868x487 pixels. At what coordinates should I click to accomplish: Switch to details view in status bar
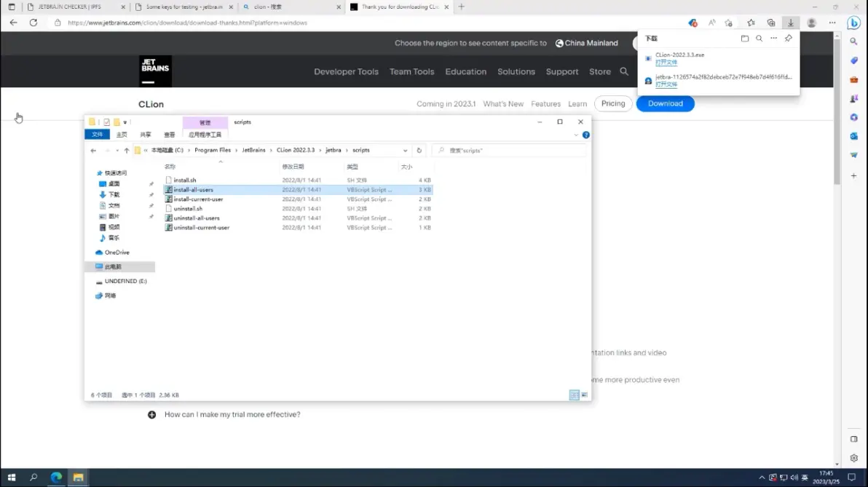(574, 395)
